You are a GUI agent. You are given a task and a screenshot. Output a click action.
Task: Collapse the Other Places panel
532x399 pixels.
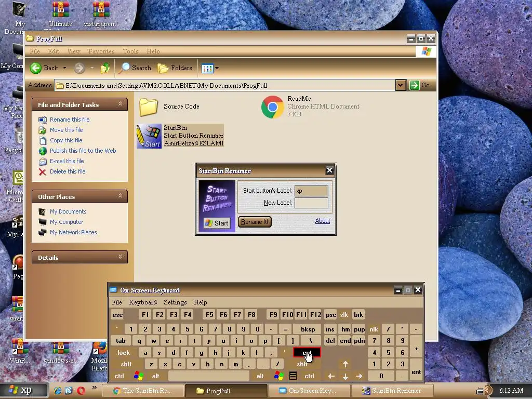coord(120,196)
